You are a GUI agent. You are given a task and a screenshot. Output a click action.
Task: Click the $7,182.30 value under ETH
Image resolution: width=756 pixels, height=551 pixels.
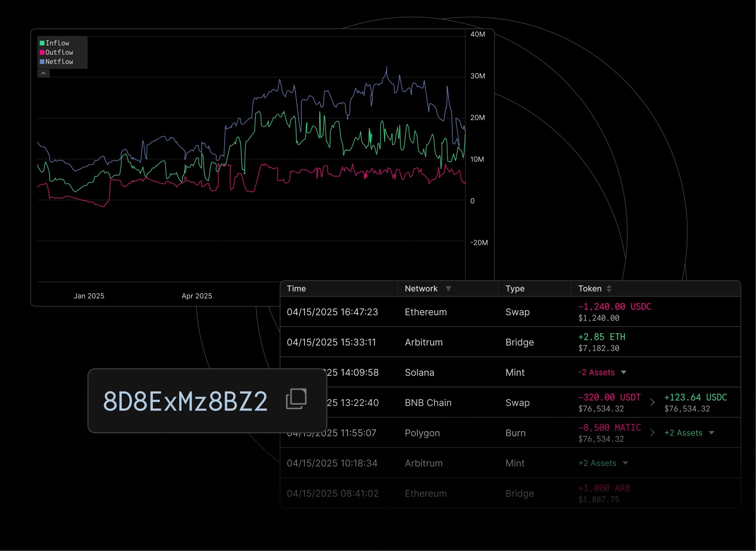pos(599,348)
